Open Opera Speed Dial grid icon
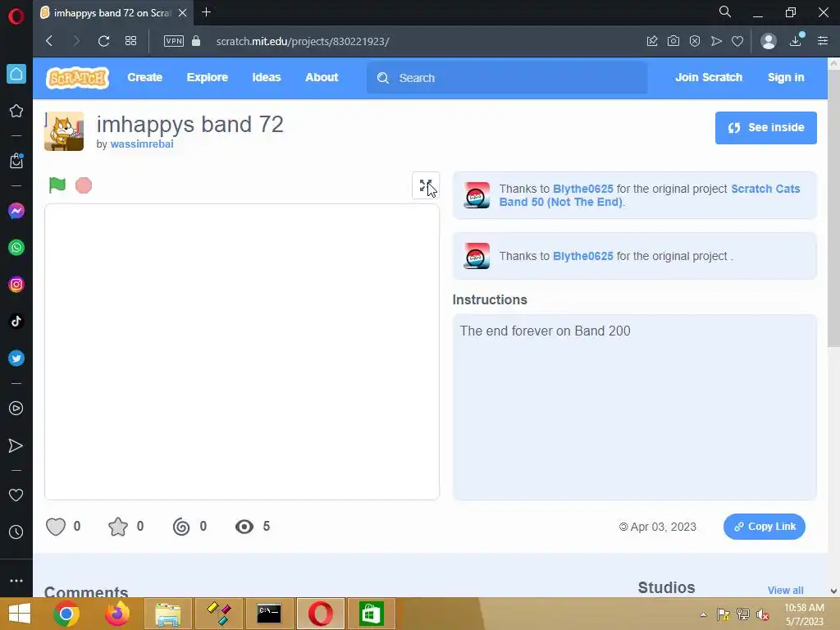Screen dimensions: 840x630 point(130,41)
